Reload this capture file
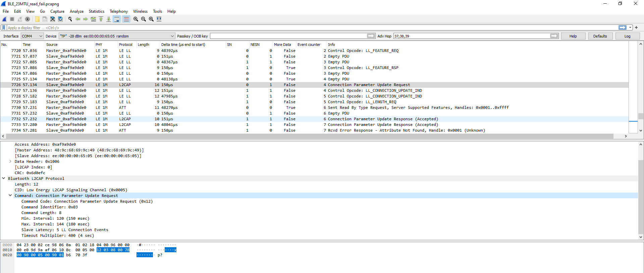The height and width of the screenshot is (273, 644). pos(60,19)
